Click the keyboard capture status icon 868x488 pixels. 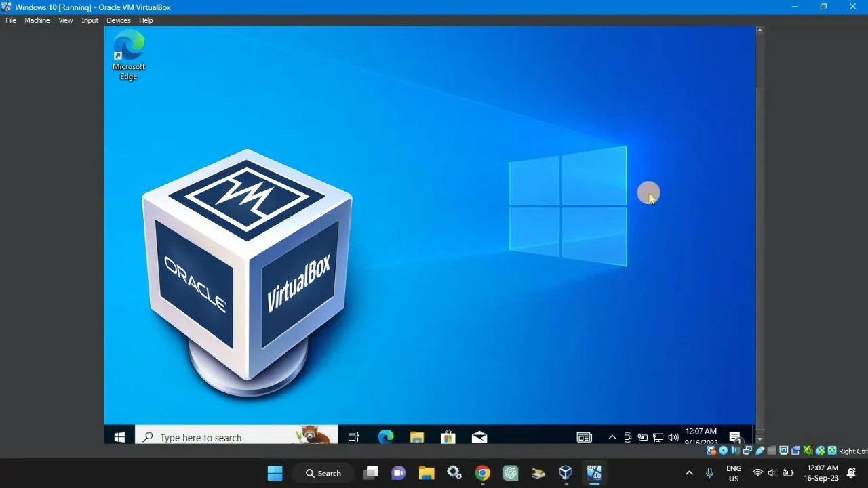click(x=832, y=451)
